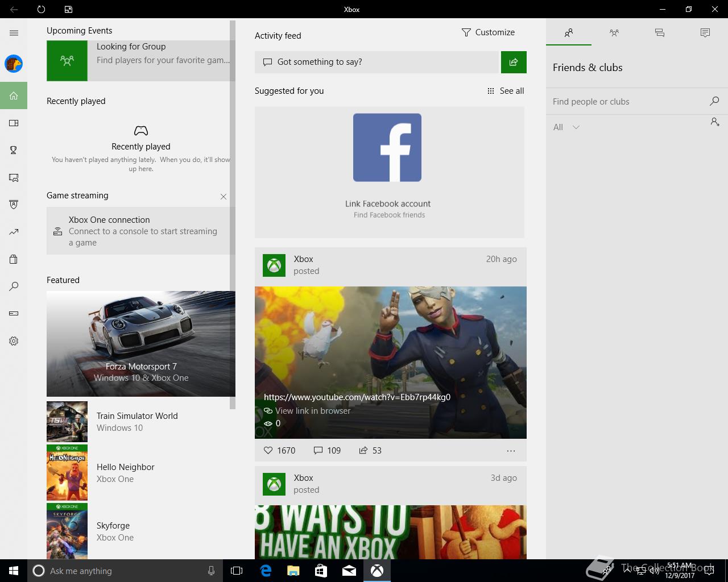Open Achievements trophy icon
Screen dimensions: 728x582
[x=14, y=150]
